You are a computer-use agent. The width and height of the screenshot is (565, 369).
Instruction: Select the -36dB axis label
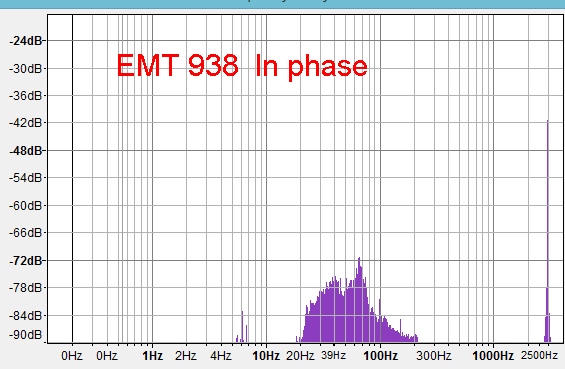coord(26,96)
